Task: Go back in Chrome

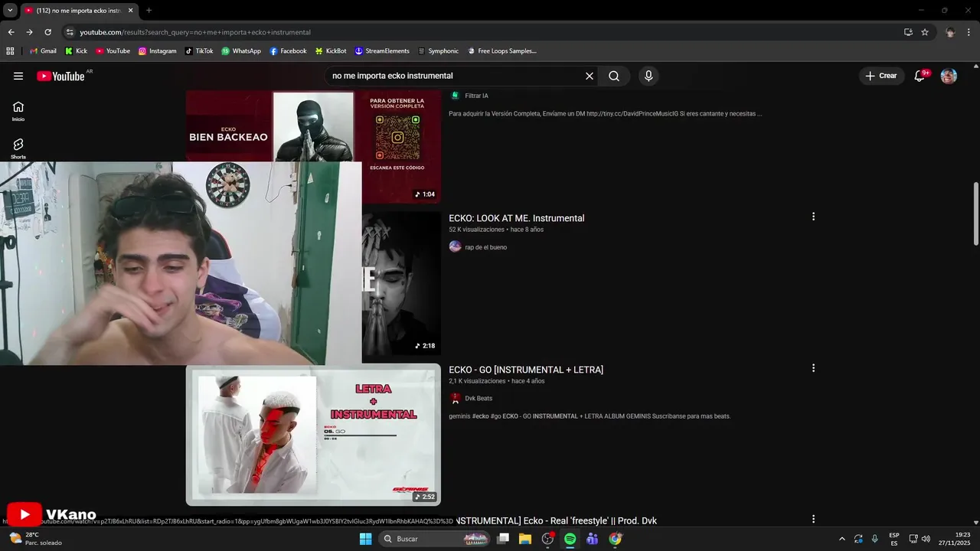Action: pyautogui.click(x=11, y=32)
